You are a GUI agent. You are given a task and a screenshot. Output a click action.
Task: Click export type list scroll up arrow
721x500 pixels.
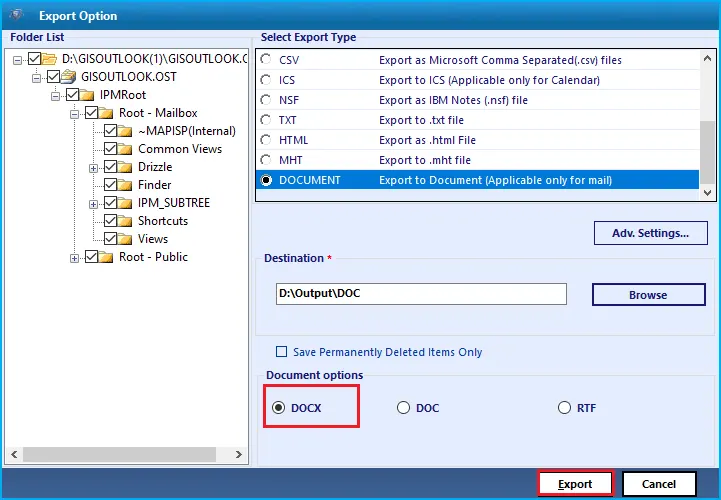pyautogui.click(x=707, y=58)
